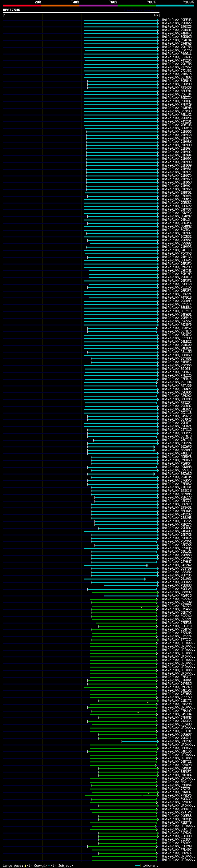Select hit label UniRef100_Q6GV10
Image resolution: width=197 pixels, height=868 pixels.
[x=177, y=128]
